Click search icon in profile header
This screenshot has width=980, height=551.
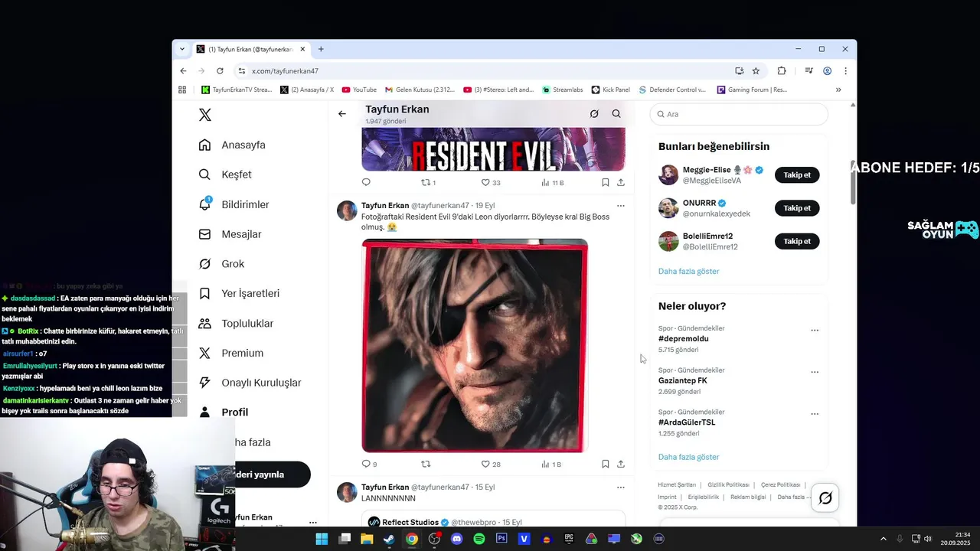[616, 114]
